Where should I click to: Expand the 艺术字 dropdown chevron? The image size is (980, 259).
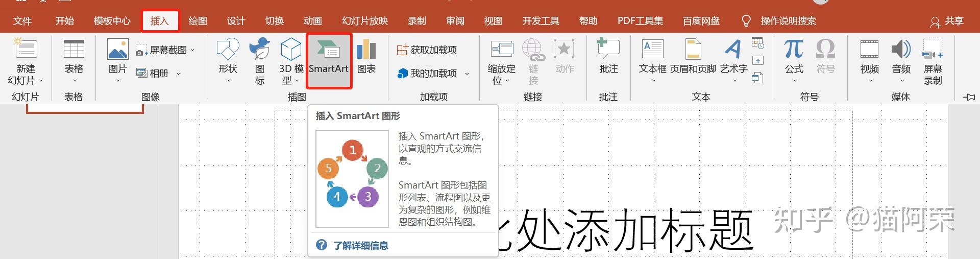[x=734, y=81]
